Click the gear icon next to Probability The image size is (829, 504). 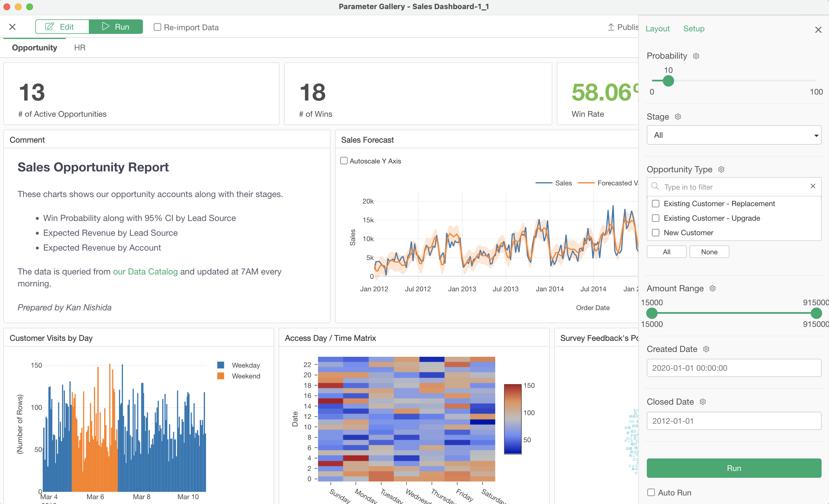click(696, 56)
